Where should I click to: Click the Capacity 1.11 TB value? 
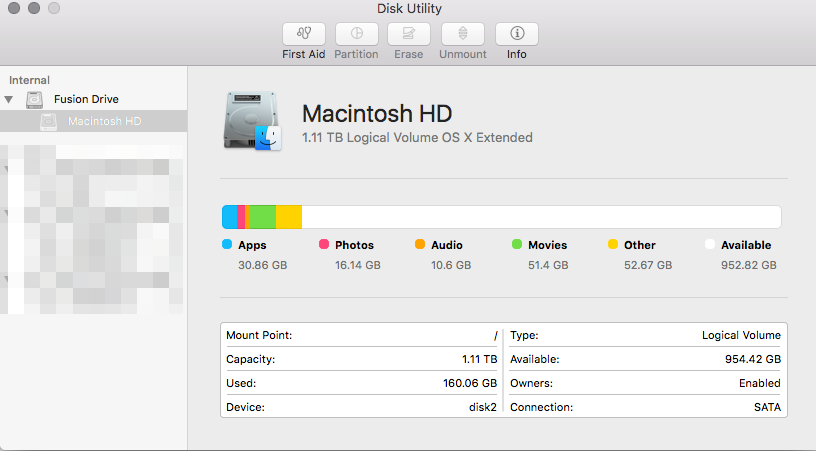479,359
